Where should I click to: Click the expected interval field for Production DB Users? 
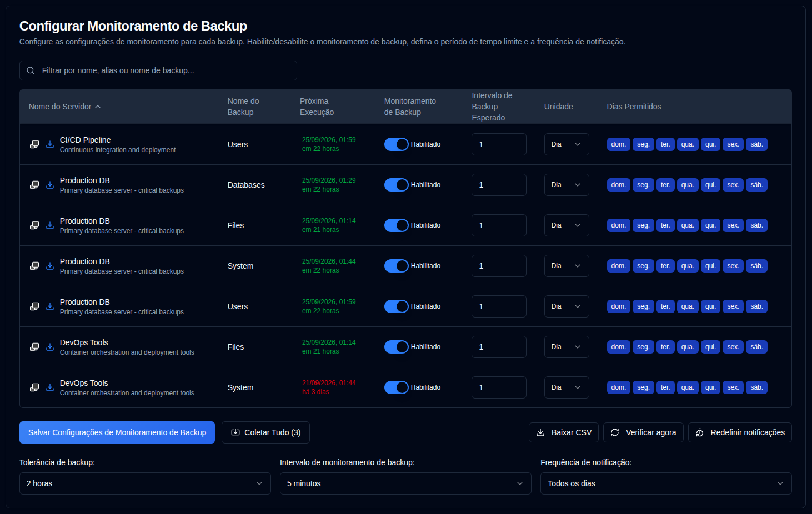tap(499, 306)
